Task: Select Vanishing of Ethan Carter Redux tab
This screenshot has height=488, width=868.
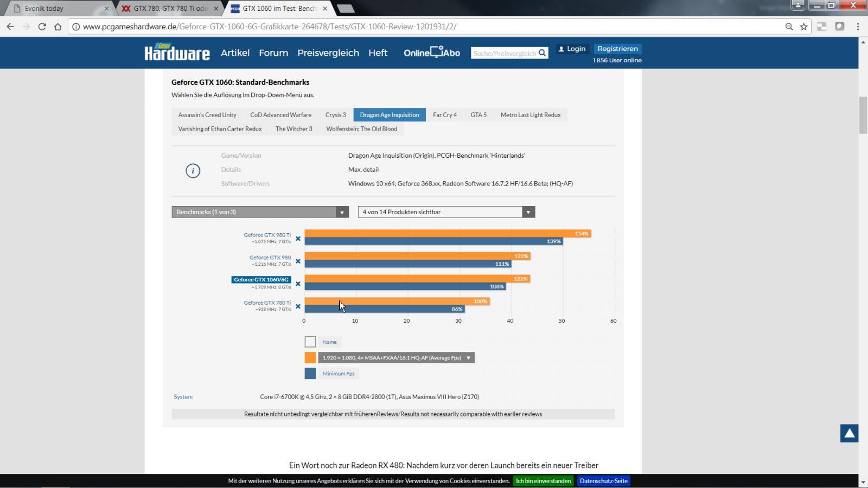Action: (220, 129)
